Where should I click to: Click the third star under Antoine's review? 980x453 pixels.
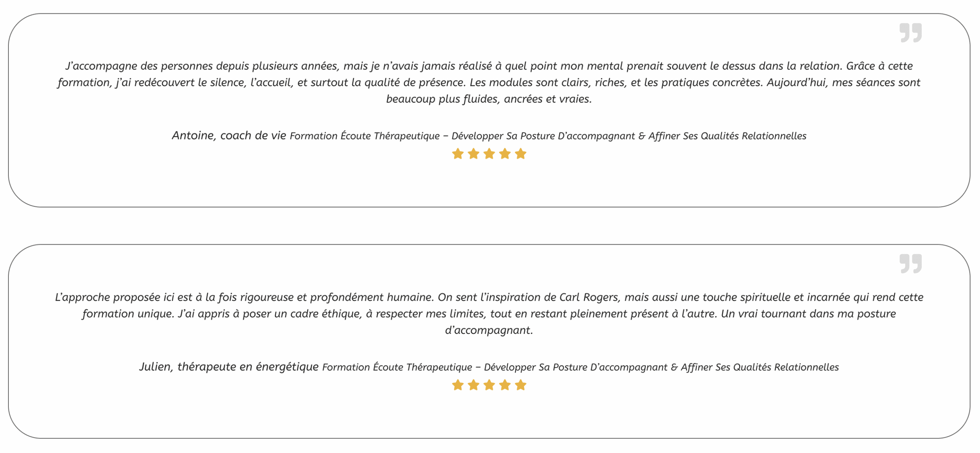click(489, 154)
